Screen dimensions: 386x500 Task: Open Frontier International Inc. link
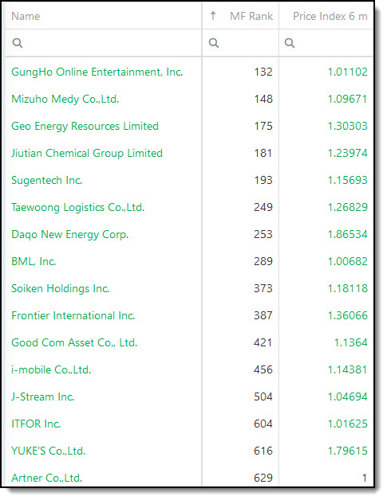(73, 315)
